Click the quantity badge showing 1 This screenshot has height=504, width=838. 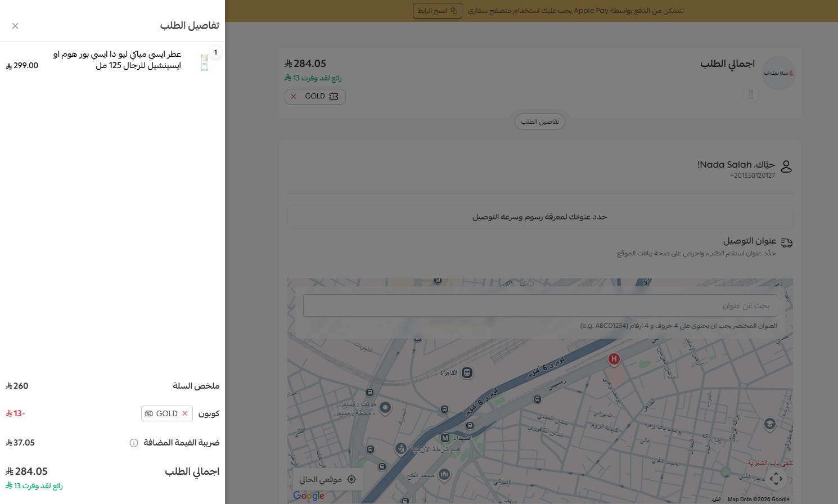pos(215,52)
